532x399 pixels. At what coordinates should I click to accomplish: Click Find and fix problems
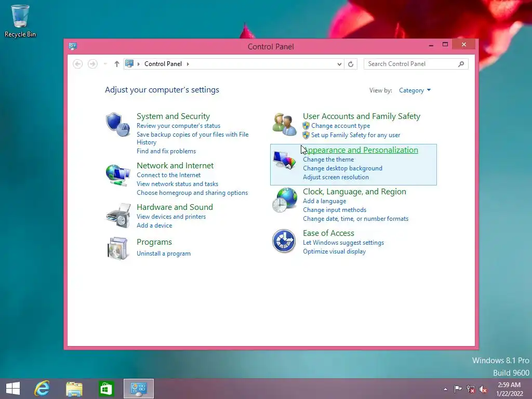click(166, 151)
